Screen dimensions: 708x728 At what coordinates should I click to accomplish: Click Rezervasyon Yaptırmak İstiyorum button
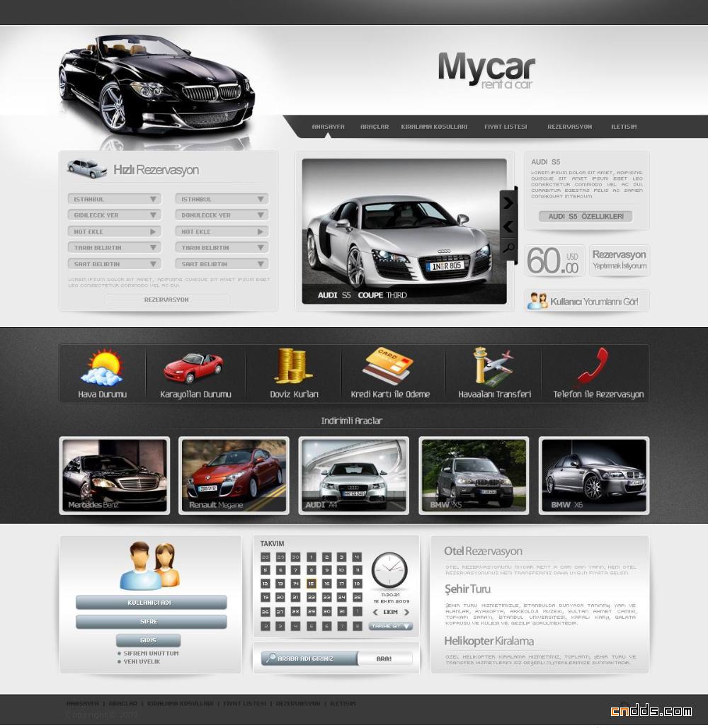[619, 260]
